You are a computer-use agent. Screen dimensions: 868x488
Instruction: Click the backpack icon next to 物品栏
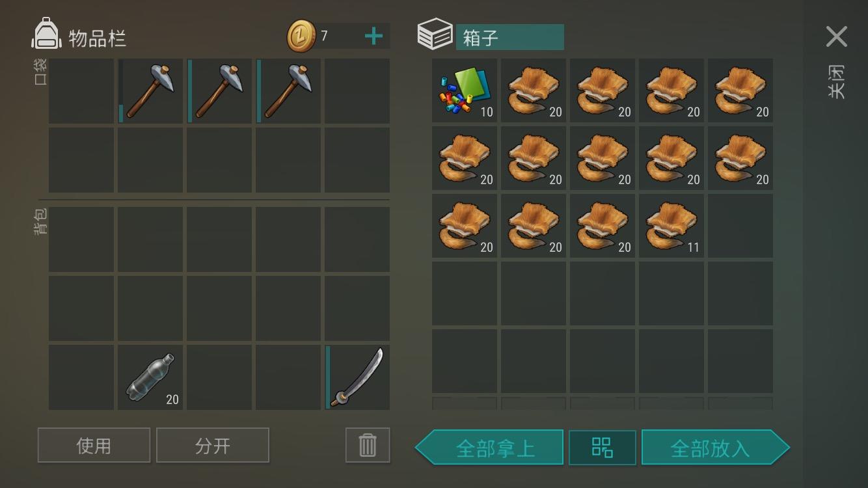[x=46, y=33]
